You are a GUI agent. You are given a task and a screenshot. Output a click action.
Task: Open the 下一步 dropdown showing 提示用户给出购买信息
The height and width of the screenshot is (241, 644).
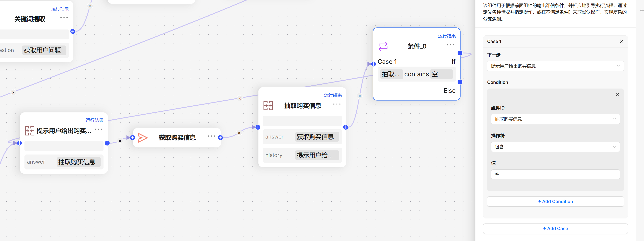pyautogui.click(x=555, y=66)
